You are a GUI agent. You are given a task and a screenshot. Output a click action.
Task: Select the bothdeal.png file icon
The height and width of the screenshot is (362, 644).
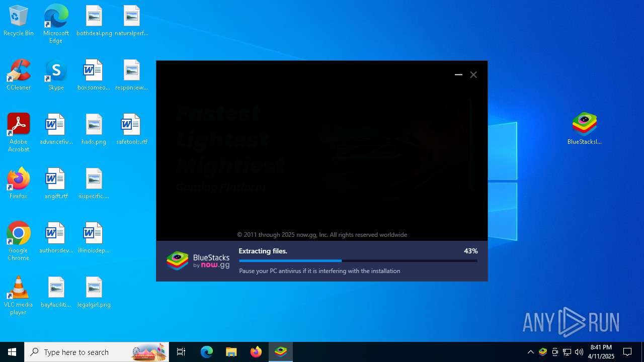pos(94,21)
